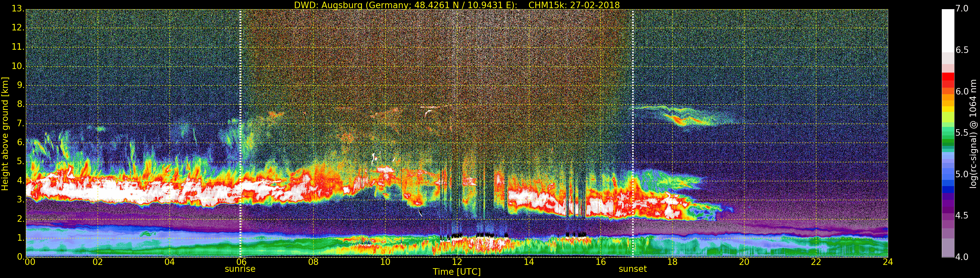
Task: Click the 'Time [UTC]' axis label
Action: [457, 272]
